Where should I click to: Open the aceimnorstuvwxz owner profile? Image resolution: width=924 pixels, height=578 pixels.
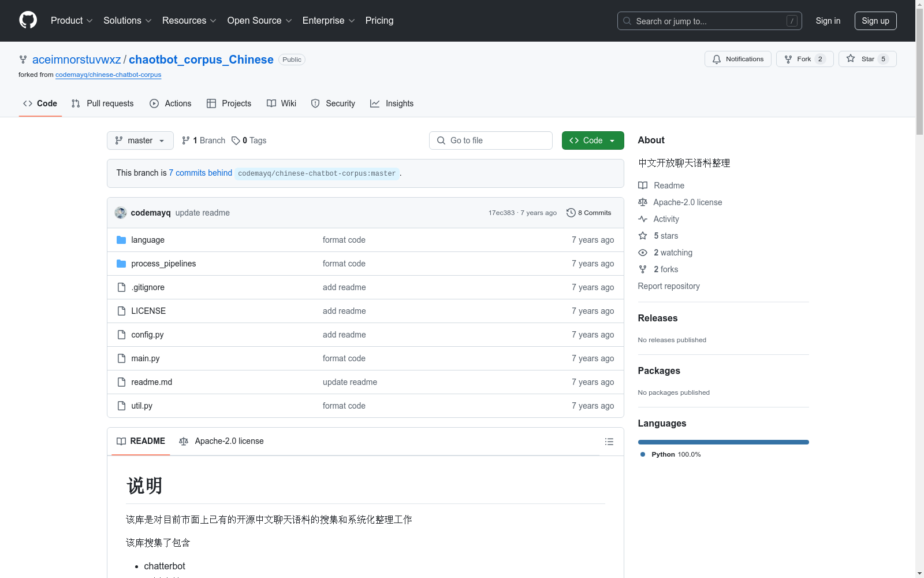pos(77,60)
